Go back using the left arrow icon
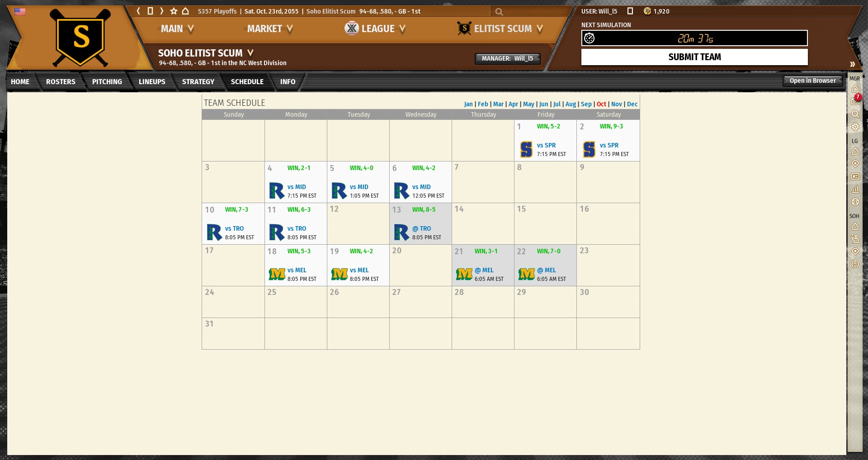 coord(139,11)
